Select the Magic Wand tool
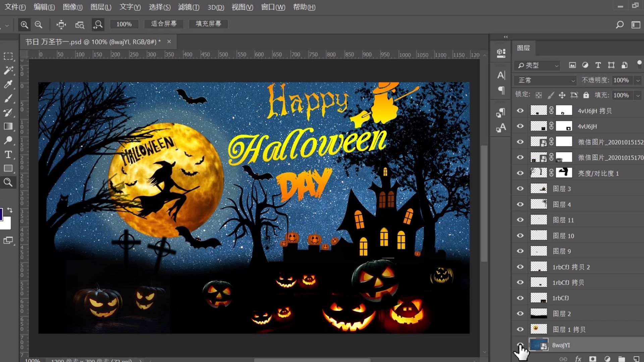 pyautogui.click(x=8, y=70)
